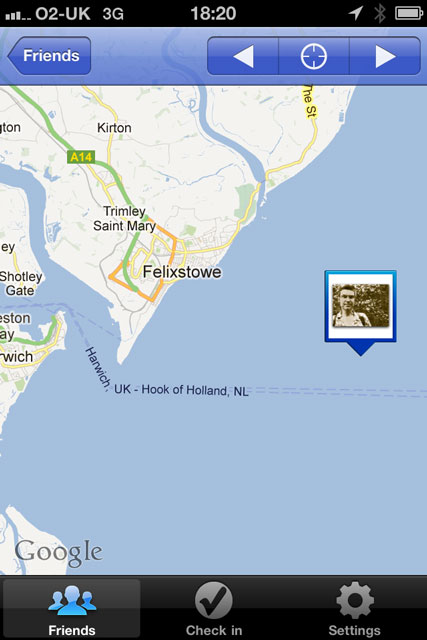Tap the Hook of Holland ferry route label
Viewport: 427px width, 640px height.
pos(181,390)
